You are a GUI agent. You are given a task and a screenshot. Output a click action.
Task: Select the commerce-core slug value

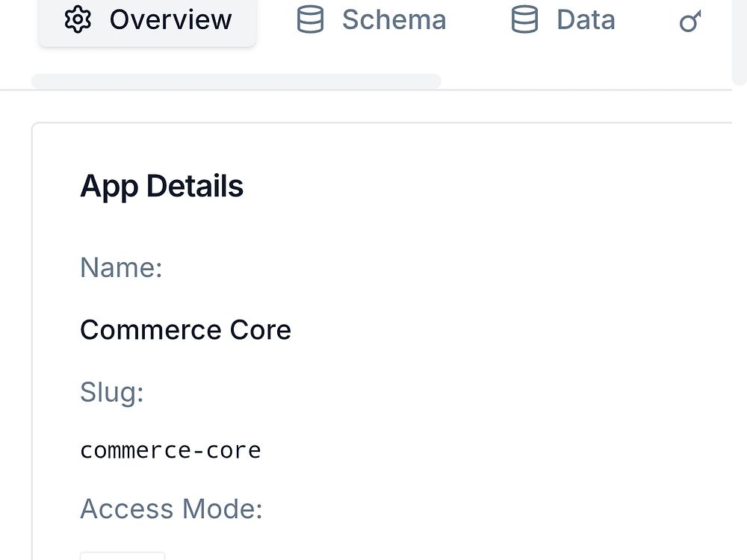(170, 451)
